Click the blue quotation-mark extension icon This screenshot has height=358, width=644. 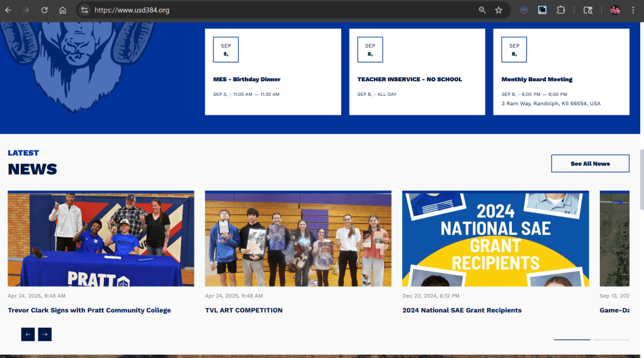[524, 10]
